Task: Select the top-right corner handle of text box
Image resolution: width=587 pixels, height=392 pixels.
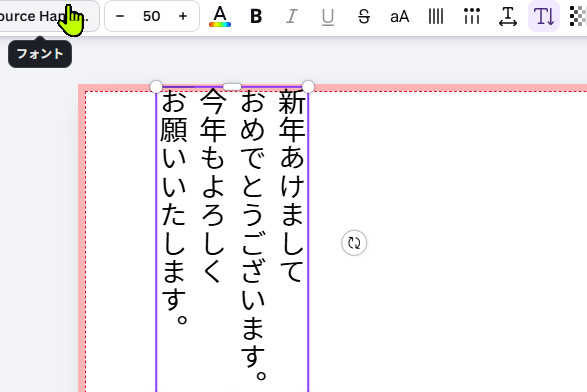Action: click(x=308, y=87)
